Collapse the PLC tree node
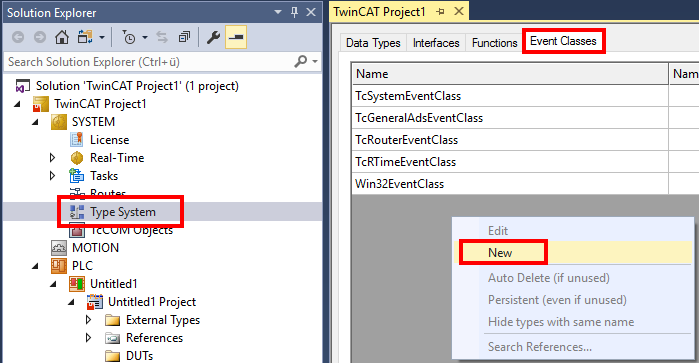The height and width of the screenshot is (363, 699). coord(35,266)
